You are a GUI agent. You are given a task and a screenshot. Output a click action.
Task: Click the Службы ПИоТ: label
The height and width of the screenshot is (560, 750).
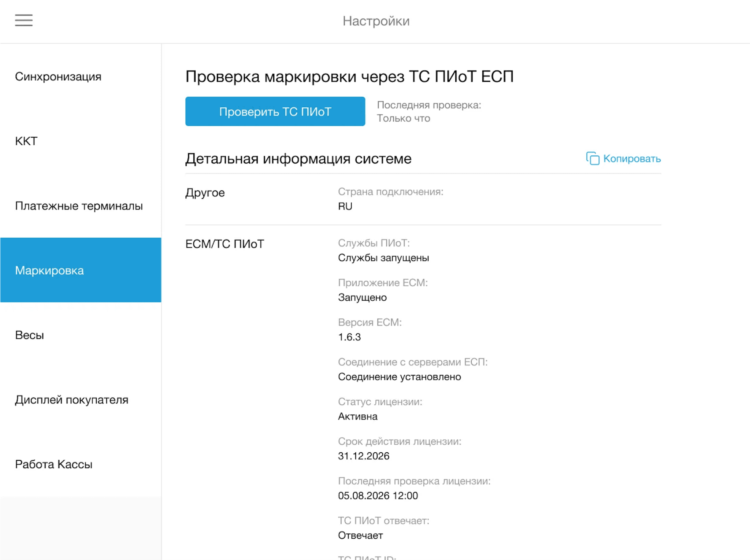tap(374, 243)
